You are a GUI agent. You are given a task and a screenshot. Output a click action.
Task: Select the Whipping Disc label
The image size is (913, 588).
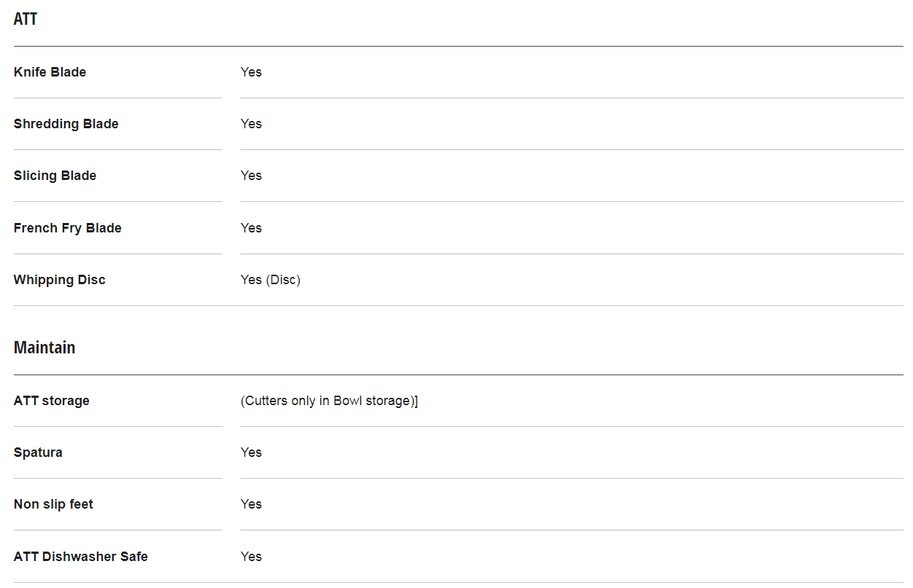click(x=59, y=280)
